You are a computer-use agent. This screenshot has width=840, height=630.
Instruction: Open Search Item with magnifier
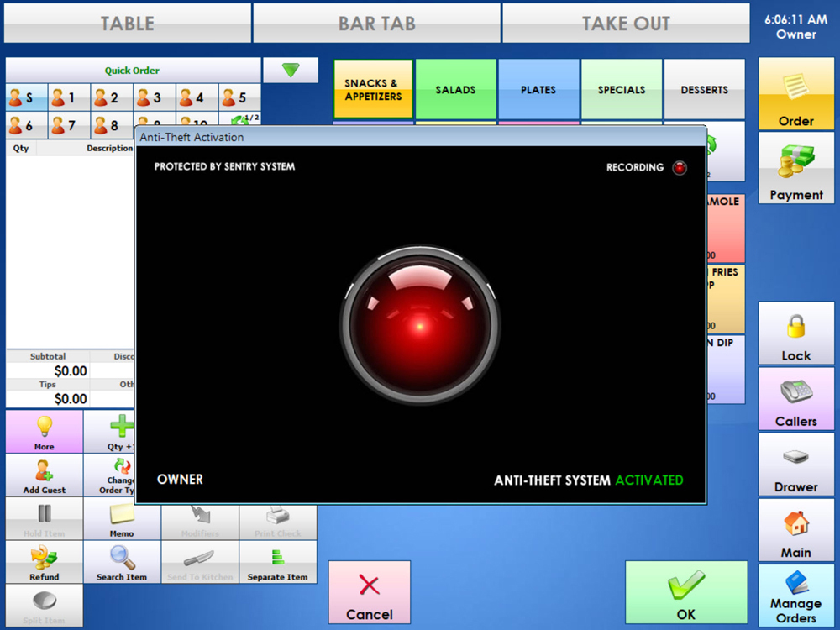tap(122, 562)
